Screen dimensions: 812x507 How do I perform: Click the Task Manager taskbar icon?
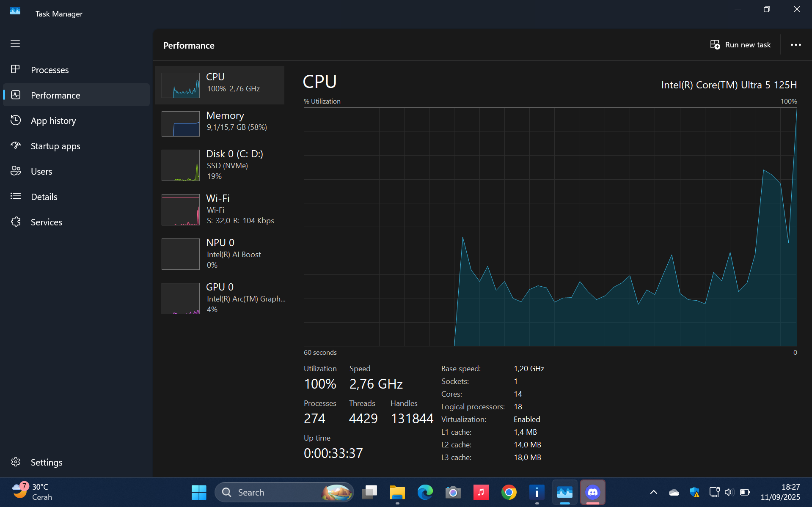click(565, 492)
